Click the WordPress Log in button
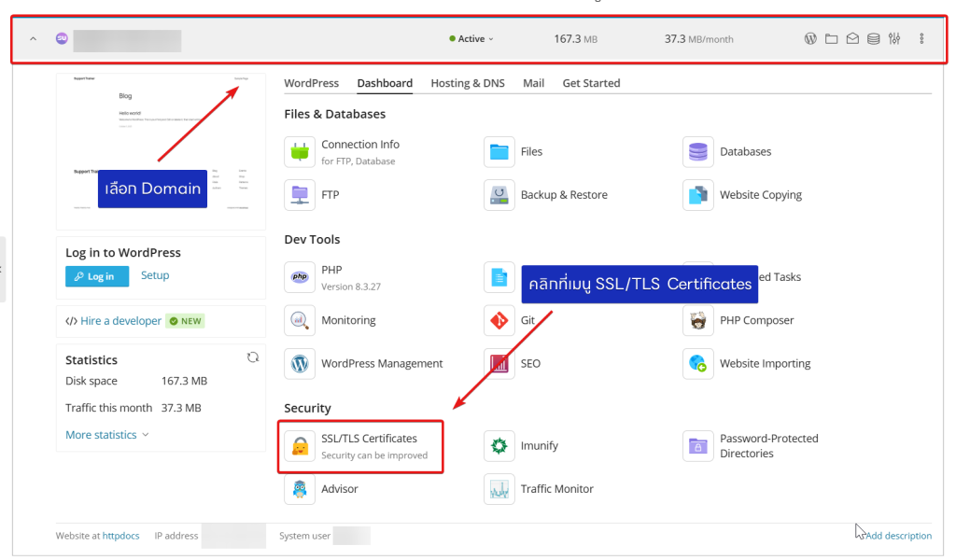This screenshot has height=560, width=956. pos(97,276)
